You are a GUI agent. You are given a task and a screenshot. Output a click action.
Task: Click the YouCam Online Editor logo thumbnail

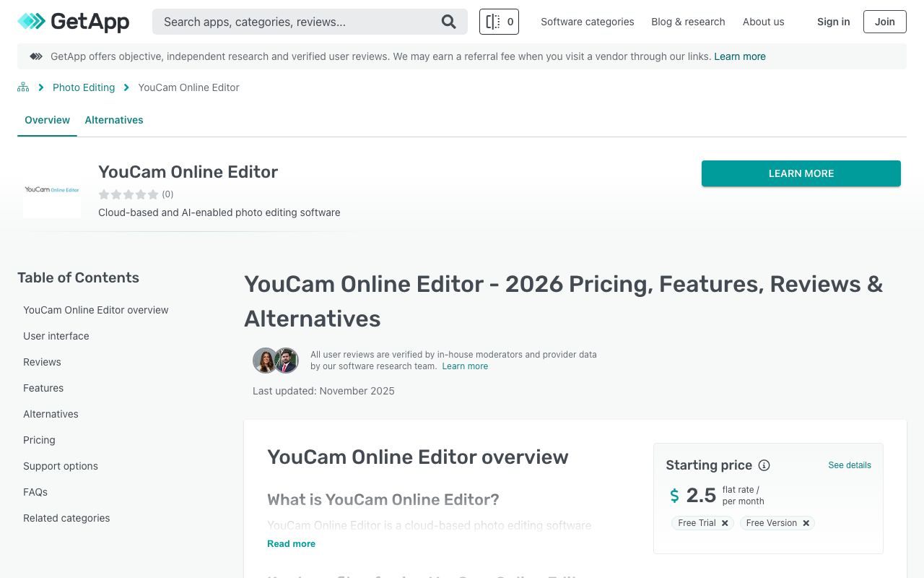(x=52, y=190)
